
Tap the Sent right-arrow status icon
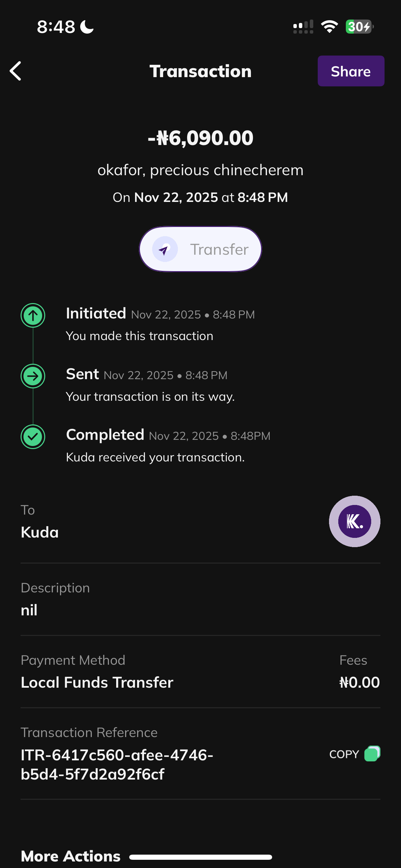point(33,376)
